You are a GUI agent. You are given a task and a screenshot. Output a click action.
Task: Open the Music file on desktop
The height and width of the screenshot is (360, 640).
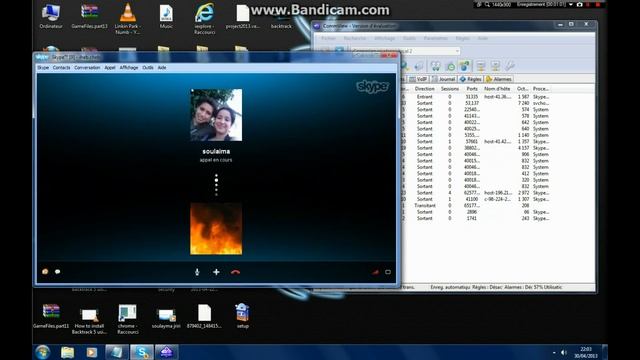click(166, 16)
